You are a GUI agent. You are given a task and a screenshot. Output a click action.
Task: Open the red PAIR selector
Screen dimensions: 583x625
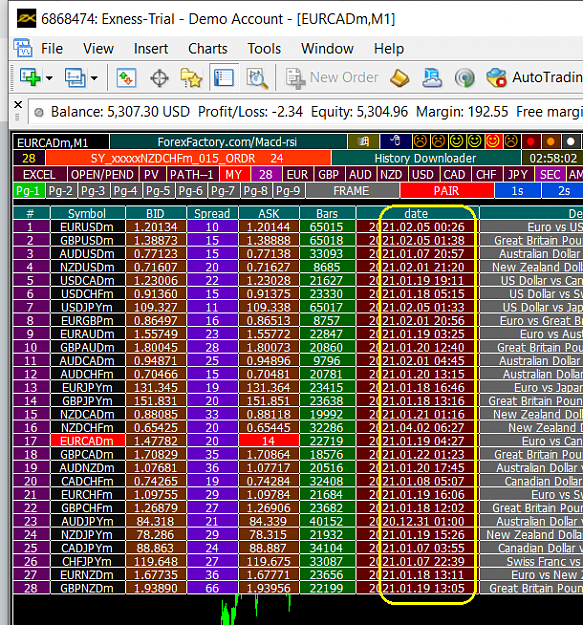pos(447,191)
